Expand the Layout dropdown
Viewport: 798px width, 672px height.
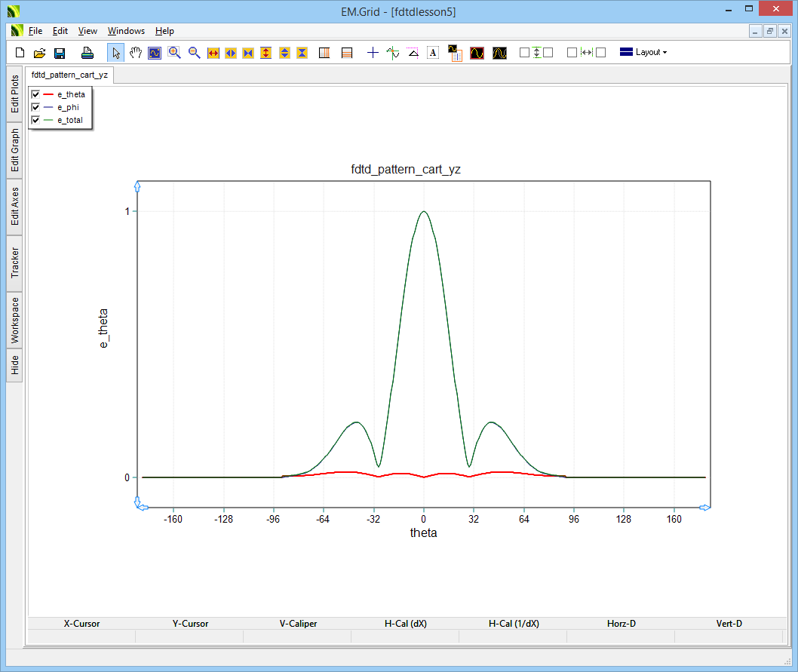pyautogui.click(x=643, y=53)
